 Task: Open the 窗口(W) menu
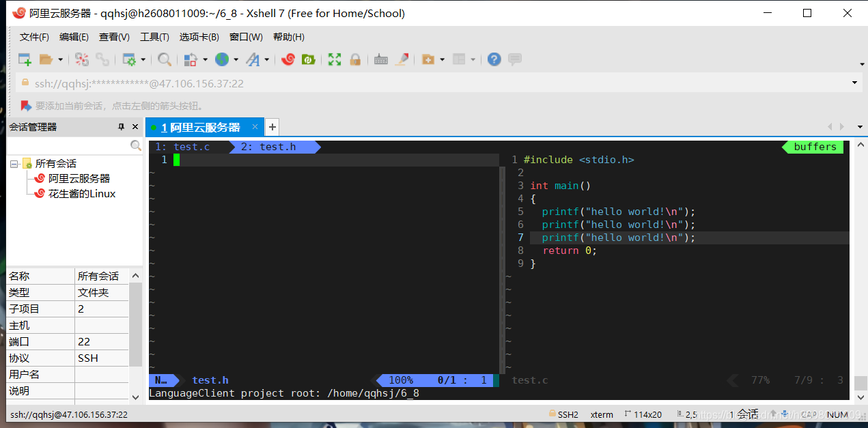tap(246, 37)
